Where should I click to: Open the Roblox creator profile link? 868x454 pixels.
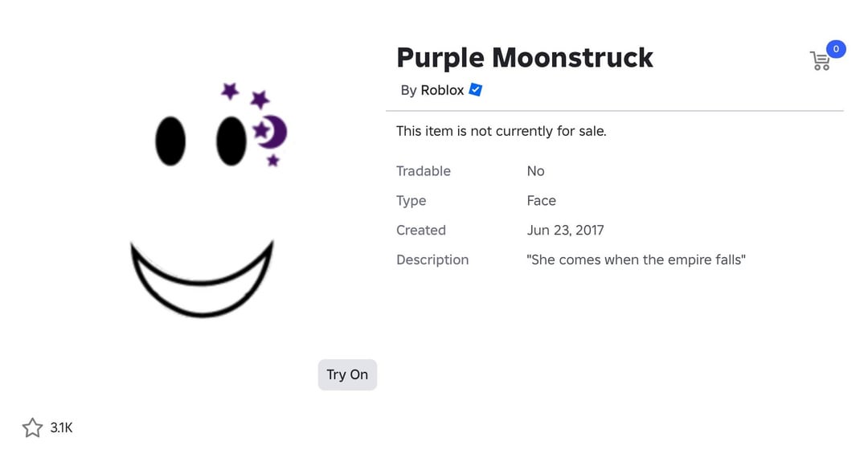coord(442,90)
